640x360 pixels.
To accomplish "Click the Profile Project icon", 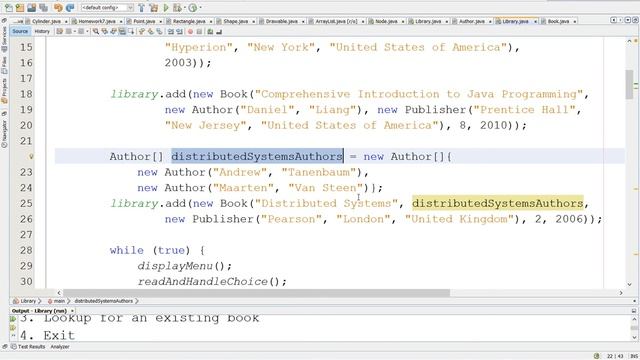I will [x=193, y=8].
